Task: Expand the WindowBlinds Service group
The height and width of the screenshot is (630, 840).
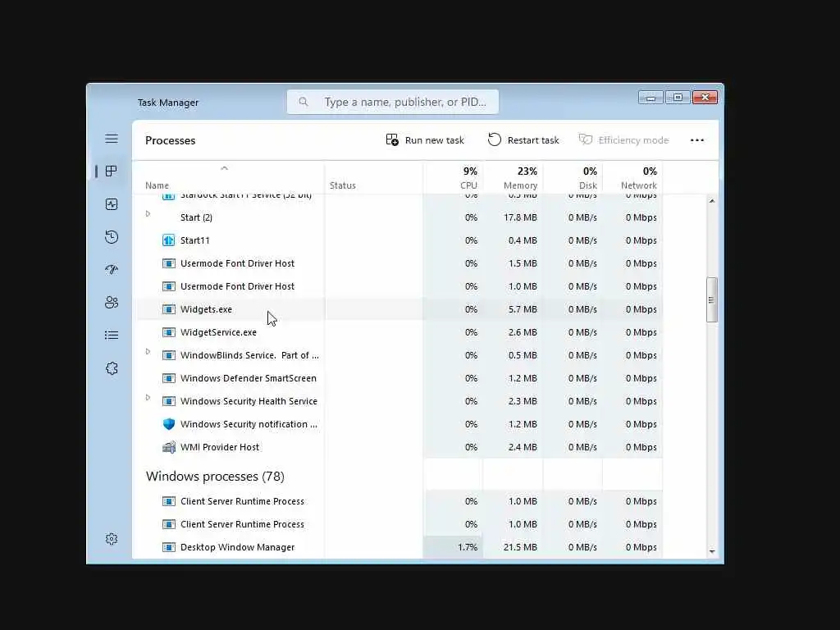Action: 148,351
